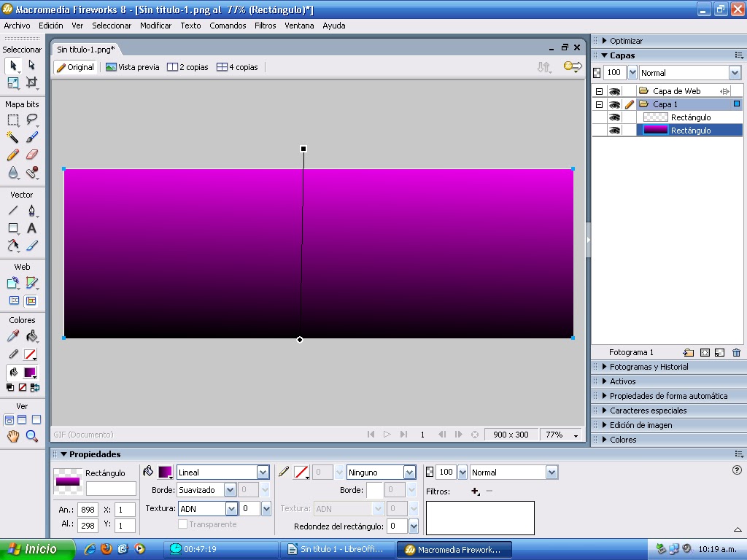The width and height of the screenshot is (747, 560).
Task: Select the Magic Wand tool
Action: pos(13,138)
